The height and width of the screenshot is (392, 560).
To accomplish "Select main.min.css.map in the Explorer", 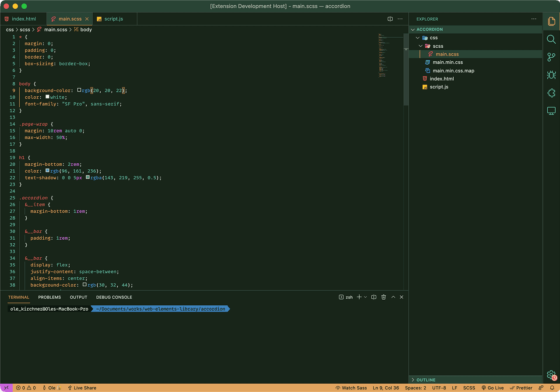I will 453,70.
